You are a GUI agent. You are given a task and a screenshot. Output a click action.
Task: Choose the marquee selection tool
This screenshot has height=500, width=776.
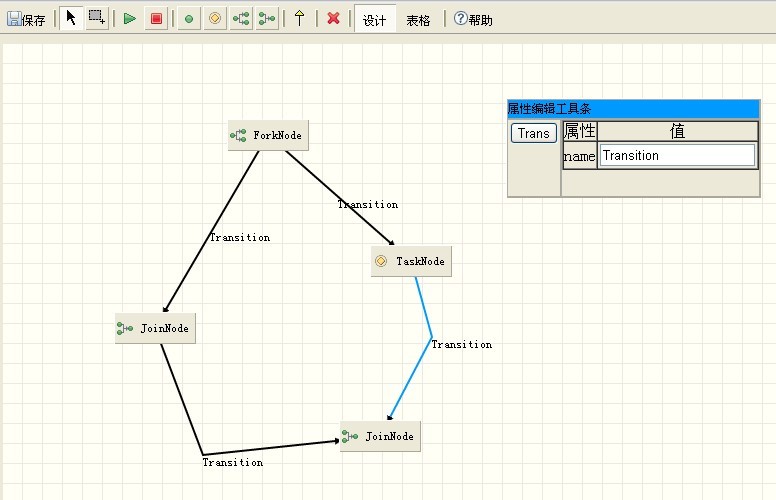97,18
